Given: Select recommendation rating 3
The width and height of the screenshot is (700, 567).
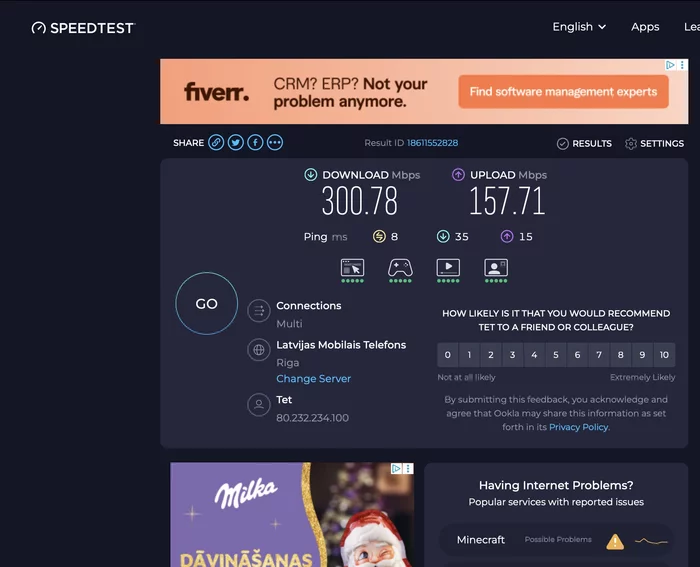Looking at the screenshot, I should point(512,355).
